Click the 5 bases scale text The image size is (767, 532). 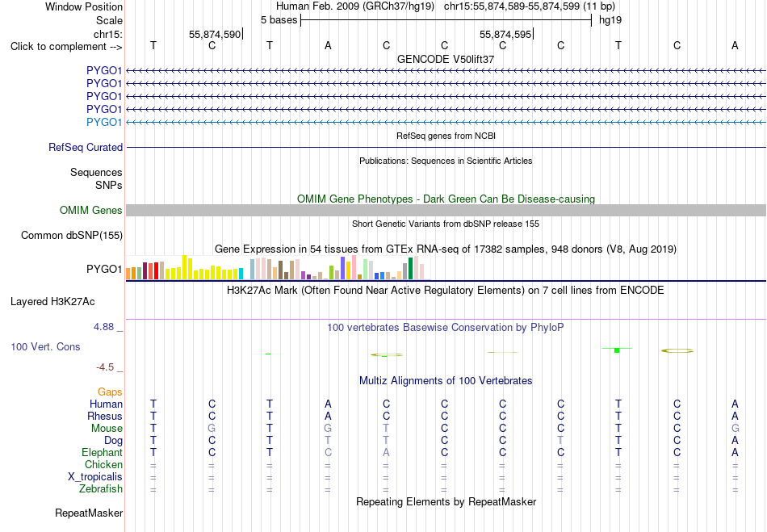point(279,20)
